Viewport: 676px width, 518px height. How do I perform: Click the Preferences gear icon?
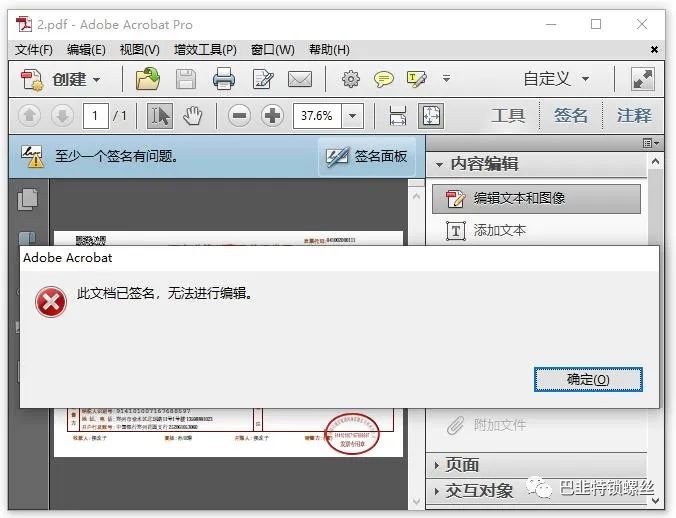351,79
